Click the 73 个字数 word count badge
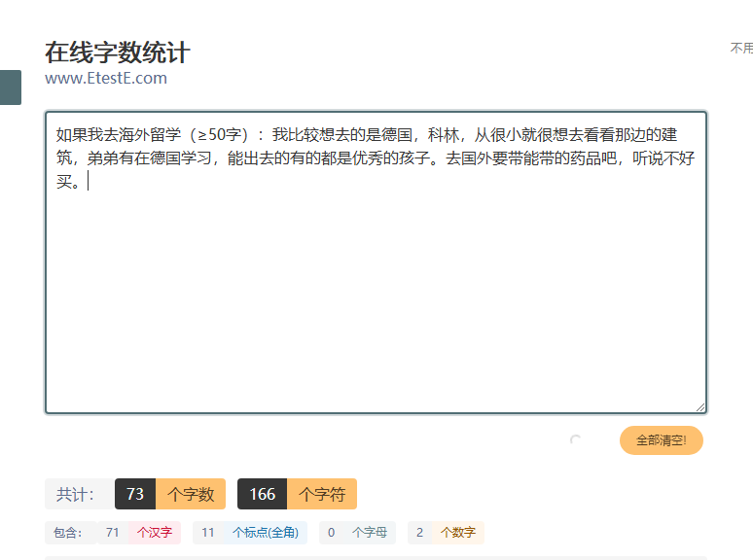Image resolution: width=753 pixels, height=560 pixels. click(170, 494)
